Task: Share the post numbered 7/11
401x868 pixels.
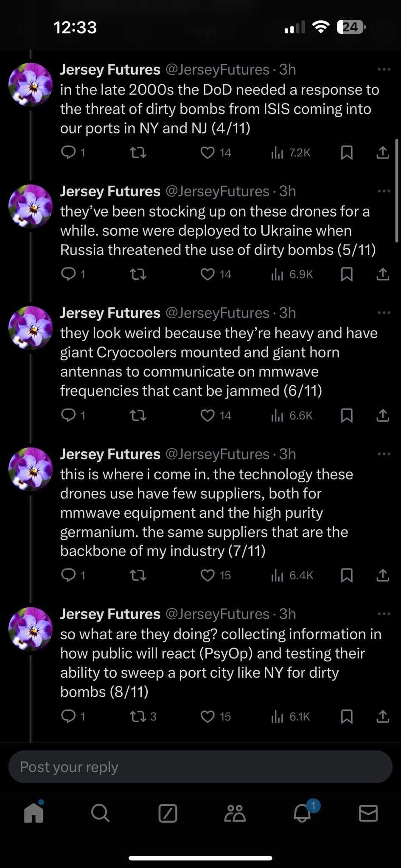Action: [382, 576]
